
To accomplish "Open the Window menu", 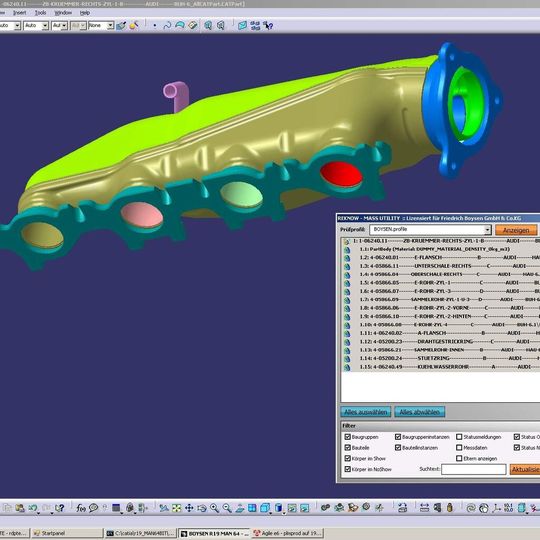I will coord(63,13).
